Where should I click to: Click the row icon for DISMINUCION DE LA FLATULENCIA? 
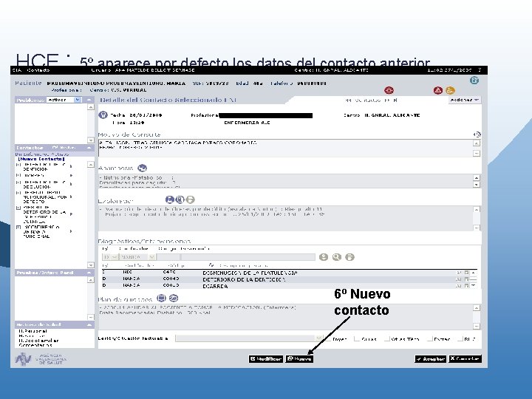pyautogui.click(x=466, y=273)
